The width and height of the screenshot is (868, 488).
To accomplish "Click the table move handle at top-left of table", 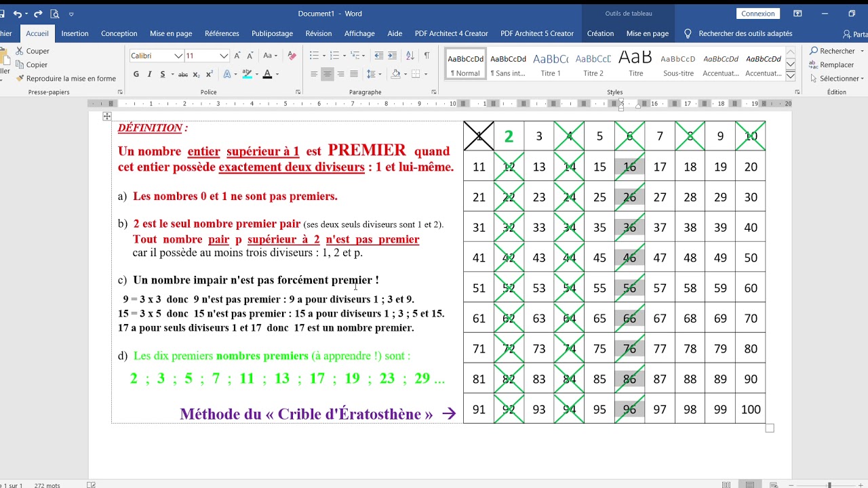I will pyautogui.click(x=107, y=117).
